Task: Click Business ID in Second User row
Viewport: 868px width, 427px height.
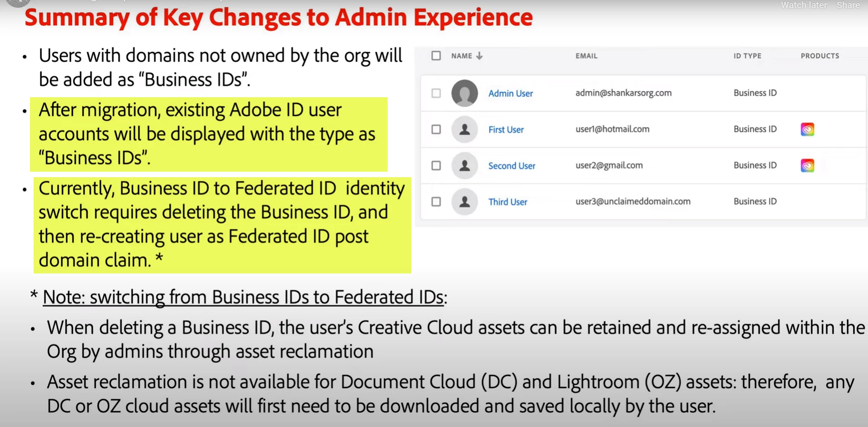Action: pyautogui.click(x=755, y=165)
